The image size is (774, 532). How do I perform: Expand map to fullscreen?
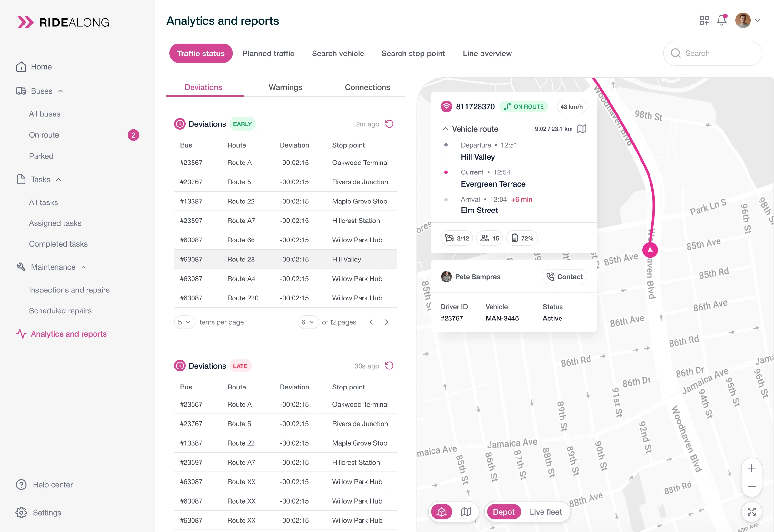click(751, 511)
